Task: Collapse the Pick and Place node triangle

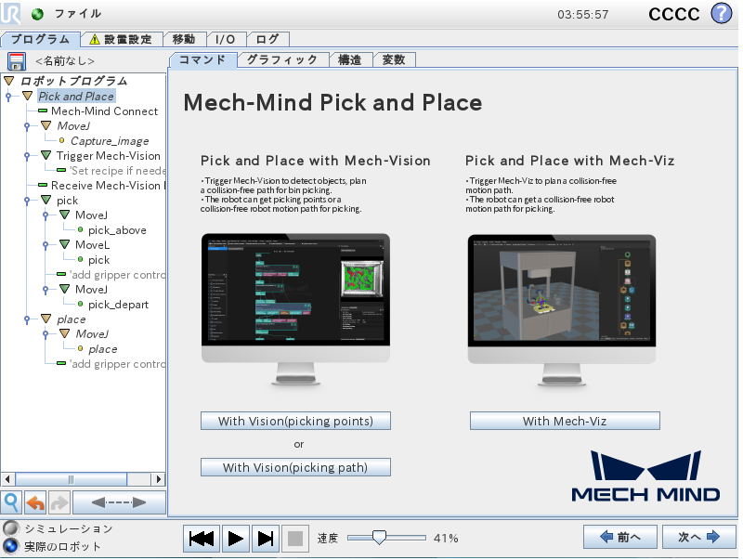Action: [28, 97]
